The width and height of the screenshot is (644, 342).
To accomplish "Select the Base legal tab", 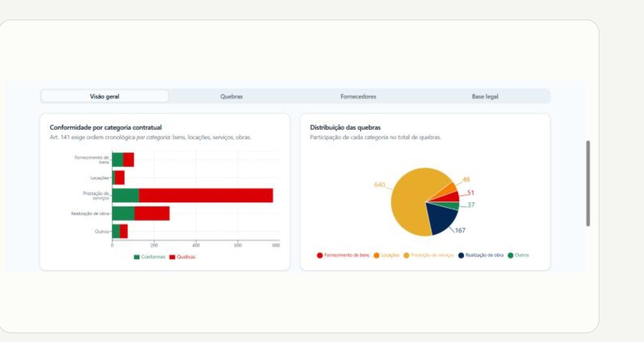I will tap(485, 96).
